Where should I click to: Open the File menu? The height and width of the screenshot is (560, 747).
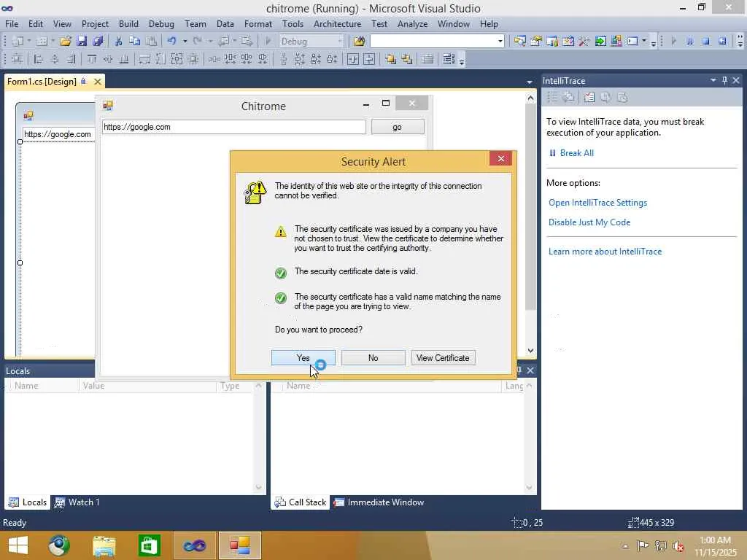tap(12, 24)
